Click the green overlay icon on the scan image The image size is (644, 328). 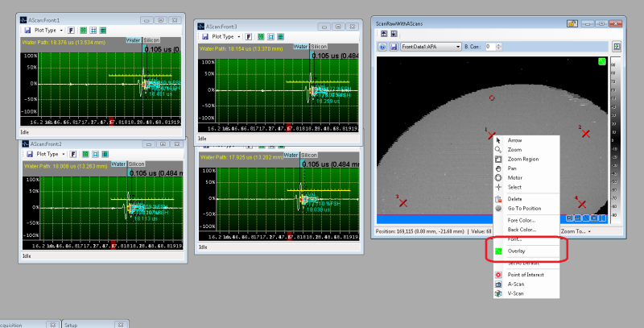tap(601, 62)
